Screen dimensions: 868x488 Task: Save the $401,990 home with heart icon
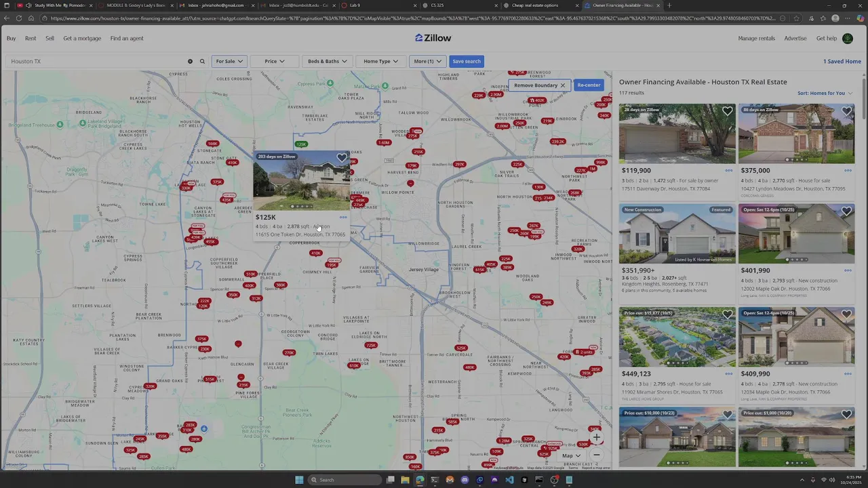[x=847, y=211]
